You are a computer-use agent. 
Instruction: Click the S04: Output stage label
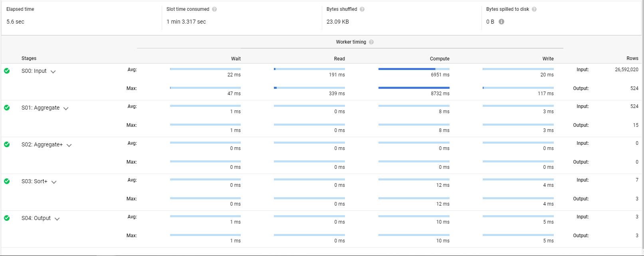tap(36, 218)
